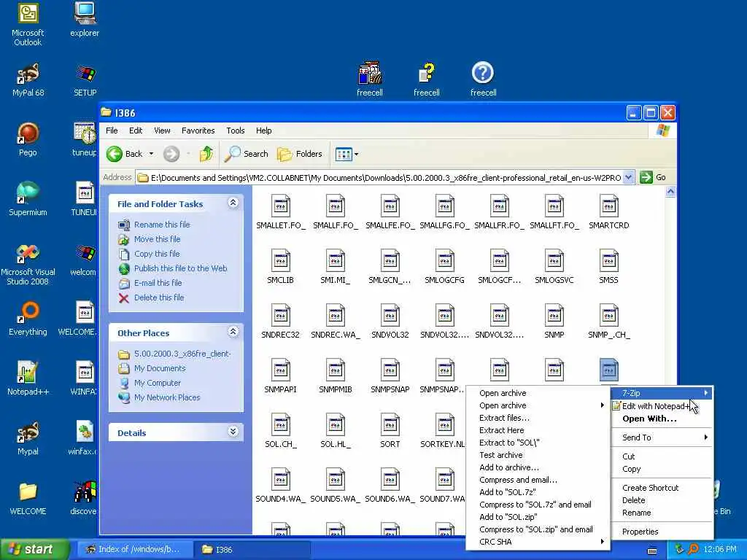Expand the Details panel
Screen dimensions: 747x560
(233, 432)
